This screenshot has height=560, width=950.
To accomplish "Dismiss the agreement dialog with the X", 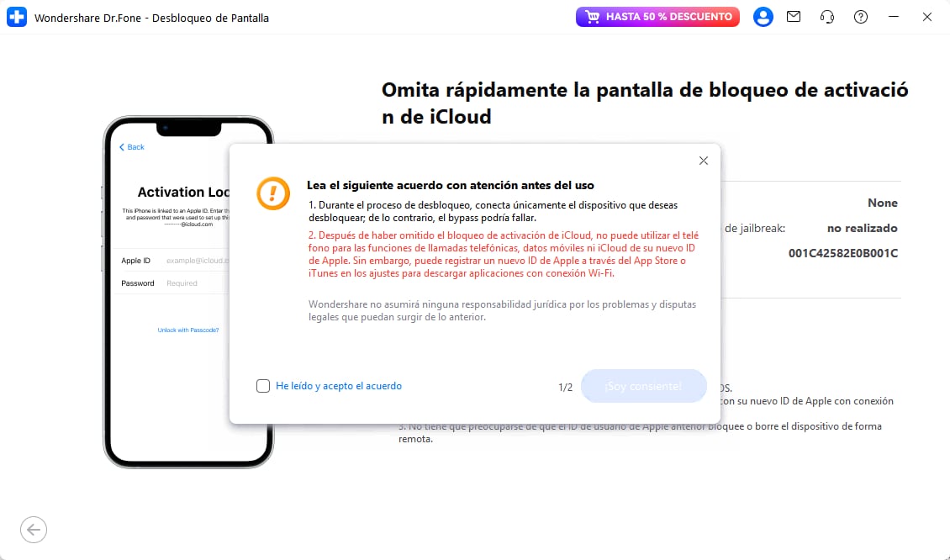I will click(704, 161).
